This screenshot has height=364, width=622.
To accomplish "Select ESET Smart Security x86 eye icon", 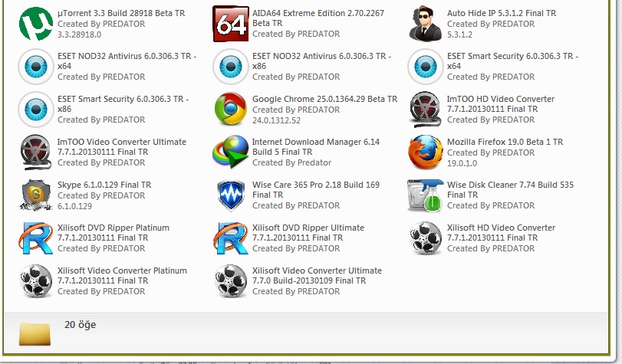I will [x=36, y=110].
